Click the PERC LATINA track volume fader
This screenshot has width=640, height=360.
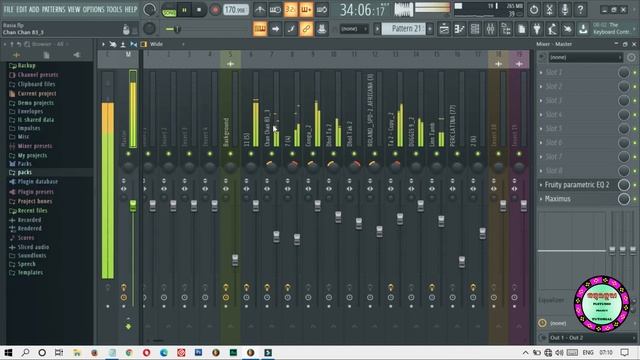click(x=462, y=262)
